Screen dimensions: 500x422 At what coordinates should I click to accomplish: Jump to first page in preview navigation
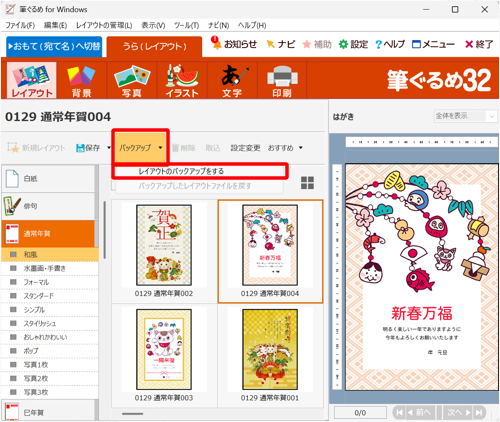pos(399,413)
